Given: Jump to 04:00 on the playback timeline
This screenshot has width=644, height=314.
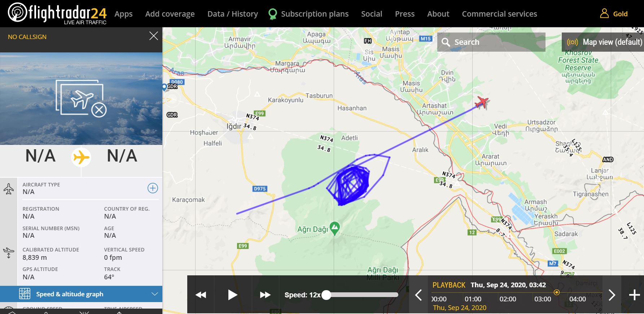Looking at the screenshot, I should pos(577,299).
